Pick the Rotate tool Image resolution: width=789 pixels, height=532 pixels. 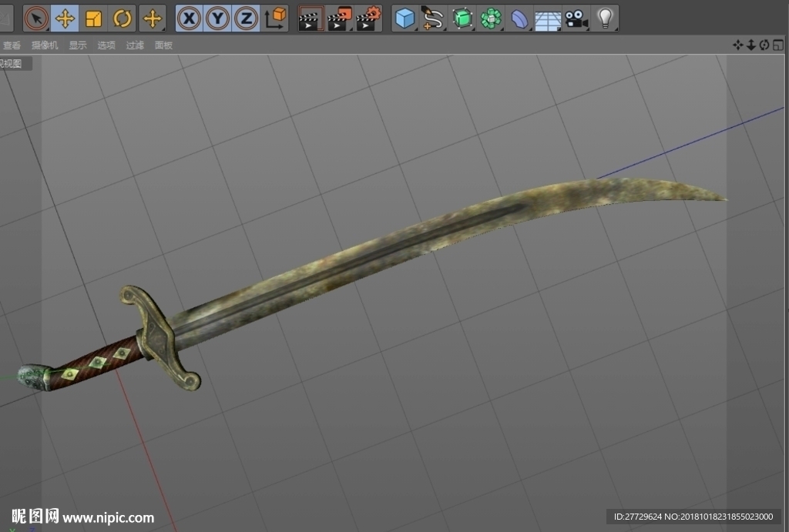coord(123,18)
